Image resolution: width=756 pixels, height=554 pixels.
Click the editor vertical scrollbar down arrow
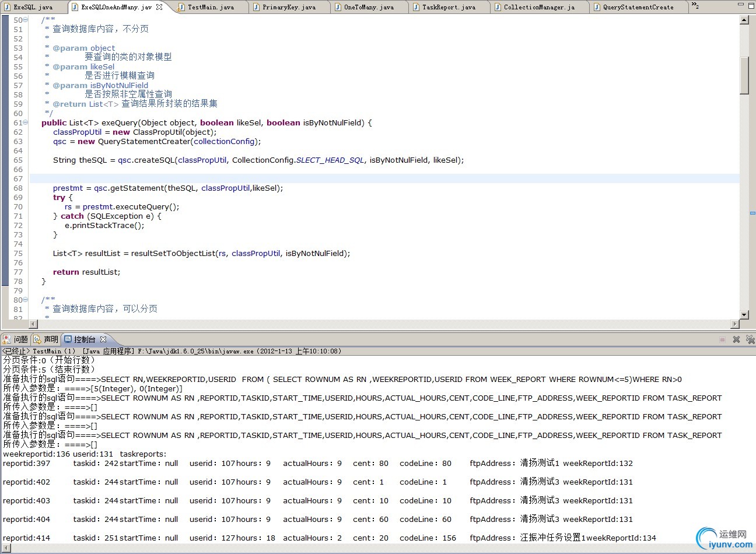pos(744,315)
